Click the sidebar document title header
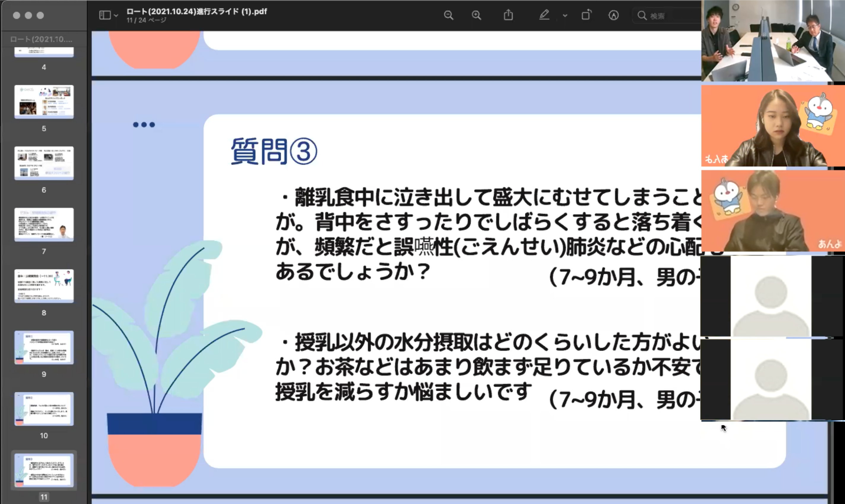The height and width of the screenshot is (504, 845). (41, 39)
